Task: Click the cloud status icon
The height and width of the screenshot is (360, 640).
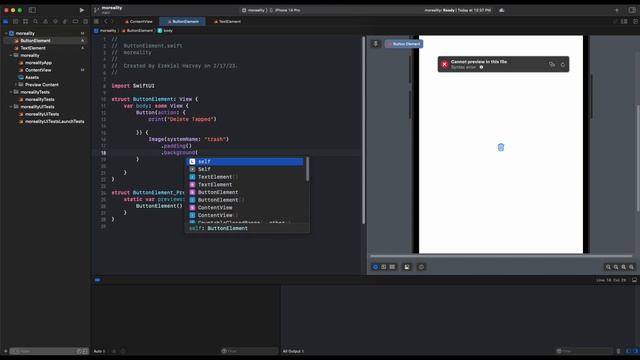Action: pyautogui.click(x=502, y=10)
